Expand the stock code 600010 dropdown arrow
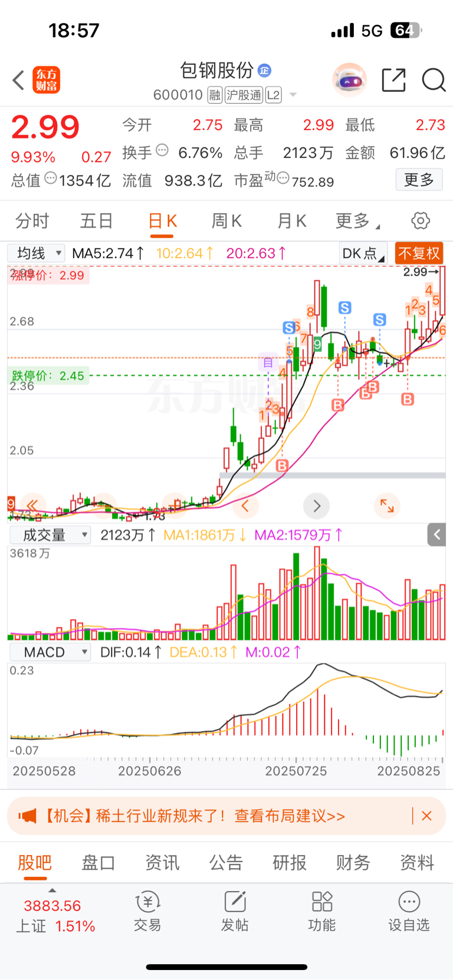 pyautogui.click(x=293, y=95)
